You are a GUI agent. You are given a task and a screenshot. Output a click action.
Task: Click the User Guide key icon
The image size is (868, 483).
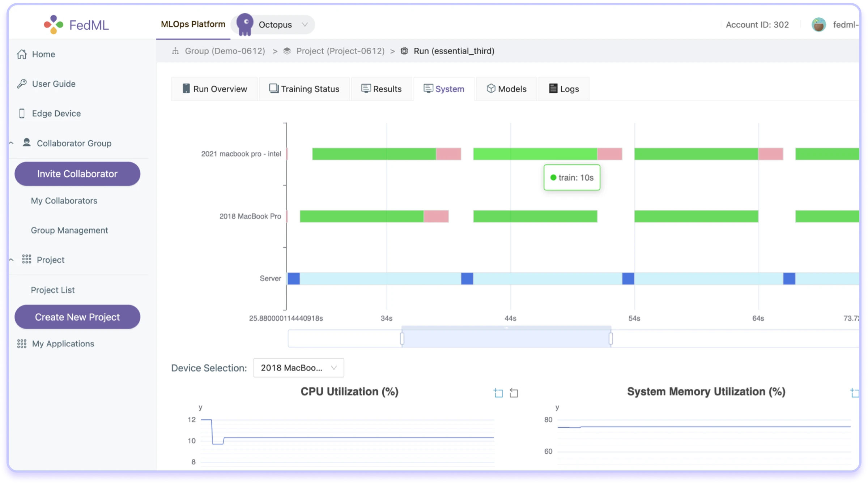coord(22,84)
